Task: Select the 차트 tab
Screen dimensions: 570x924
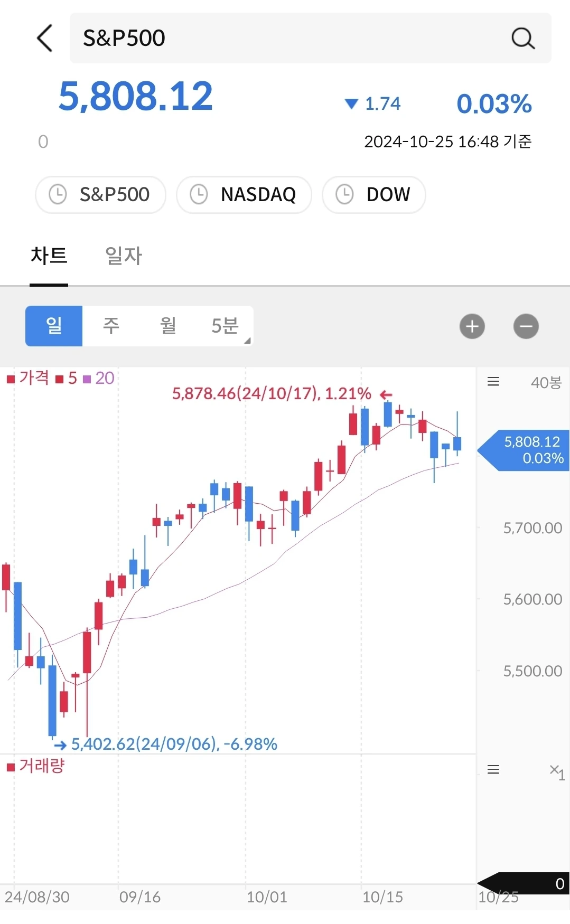Action: (x=49, y=256)
